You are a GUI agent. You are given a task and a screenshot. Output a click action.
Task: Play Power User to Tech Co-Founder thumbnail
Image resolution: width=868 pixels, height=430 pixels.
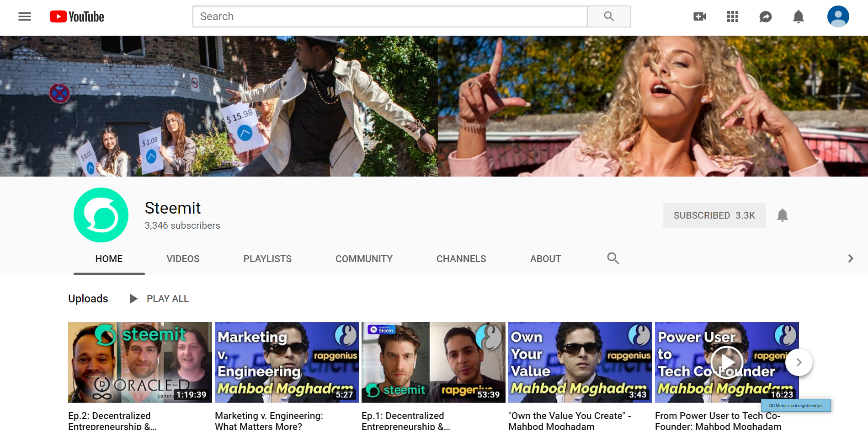[727, 362]
